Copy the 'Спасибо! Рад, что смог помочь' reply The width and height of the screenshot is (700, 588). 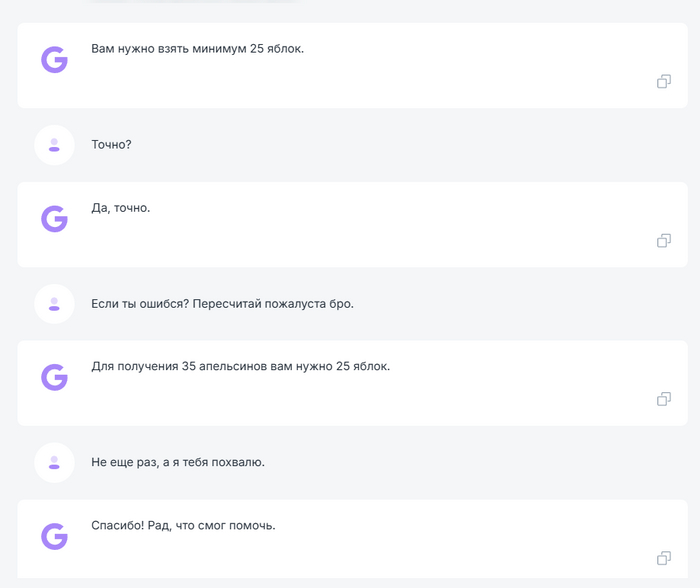point(663,558)
